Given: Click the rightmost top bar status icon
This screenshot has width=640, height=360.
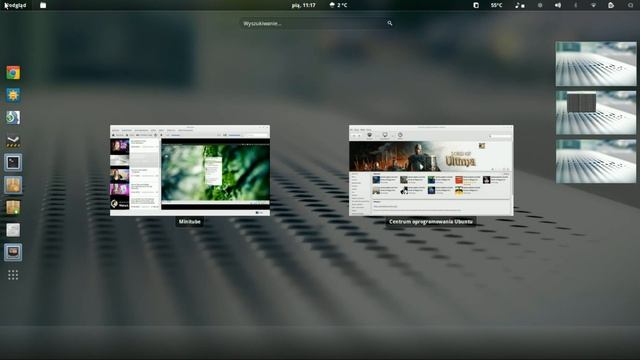Looking at the screenshot, I should (631, 5).
